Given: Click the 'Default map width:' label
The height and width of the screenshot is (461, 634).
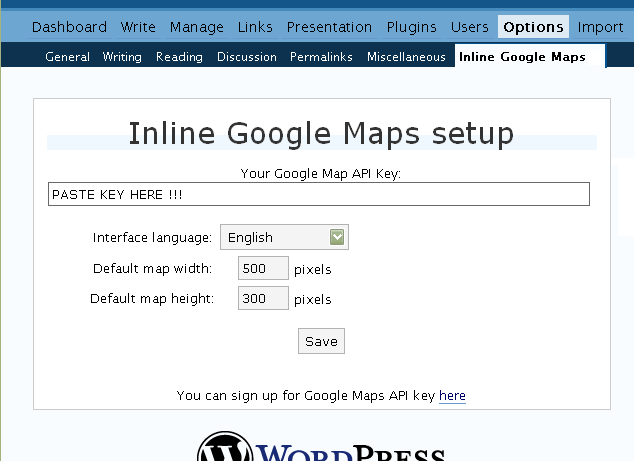Looking at the screenshot, I should point(152,269).
